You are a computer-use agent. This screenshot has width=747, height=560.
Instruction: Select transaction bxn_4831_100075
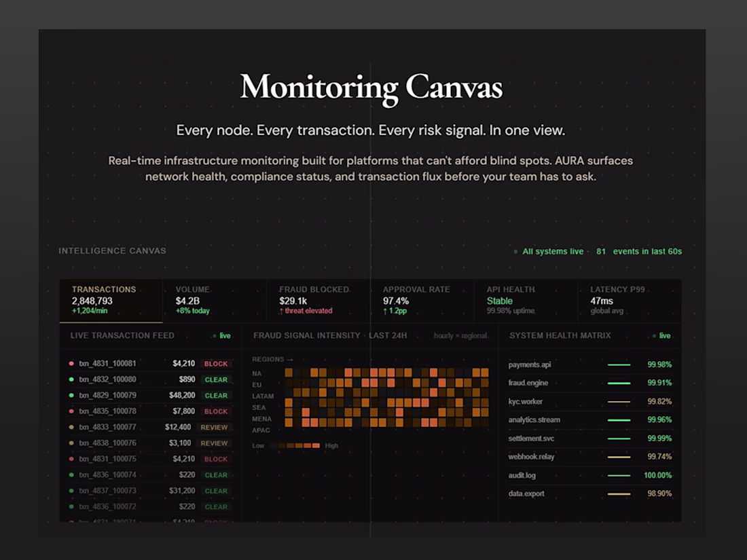(x=151, y=459)
